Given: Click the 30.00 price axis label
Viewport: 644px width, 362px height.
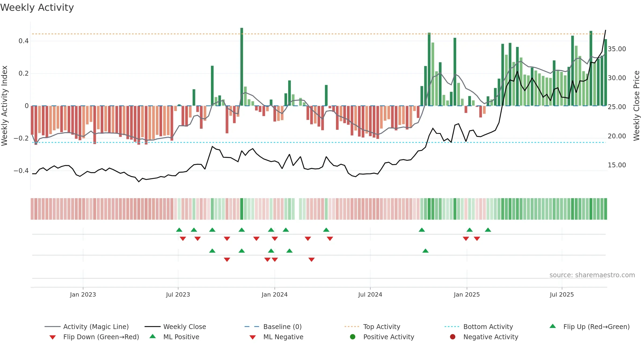Looking at the screenshot, I should click(617, 78).
